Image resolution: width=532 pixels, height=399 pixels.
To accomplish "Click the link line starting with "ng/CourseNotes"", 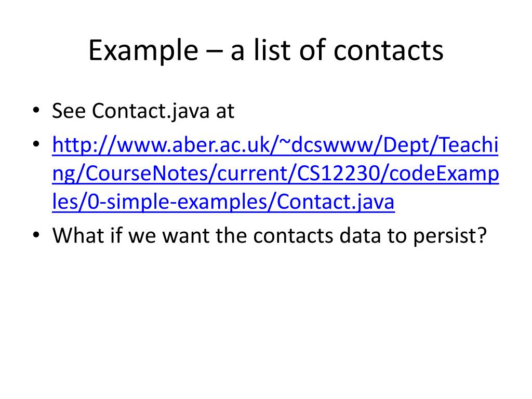I will (x=275, y=174).
